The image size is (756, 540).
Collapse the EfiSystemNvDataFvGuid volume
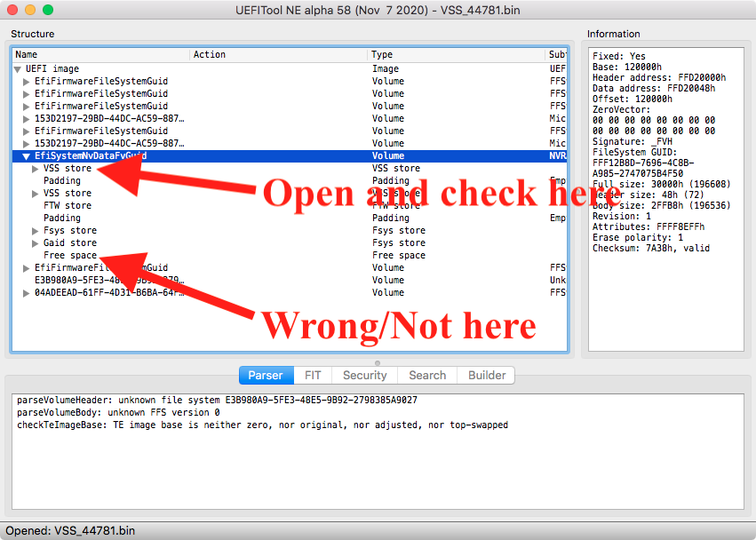26,156
